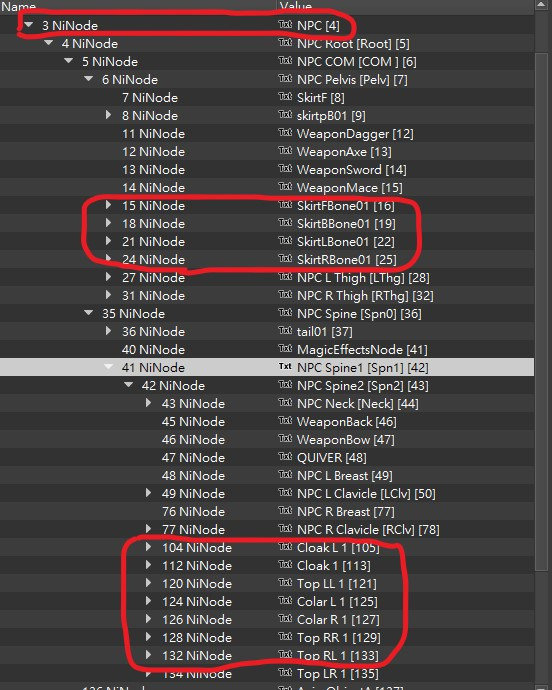Select the 45 NiNode row

click(x=267, y=422)
